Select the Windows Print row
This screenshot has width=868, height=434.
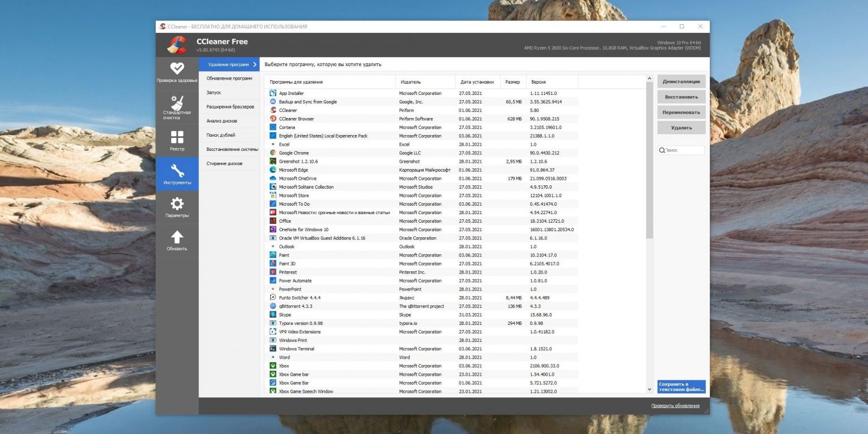tap(422, 340)
